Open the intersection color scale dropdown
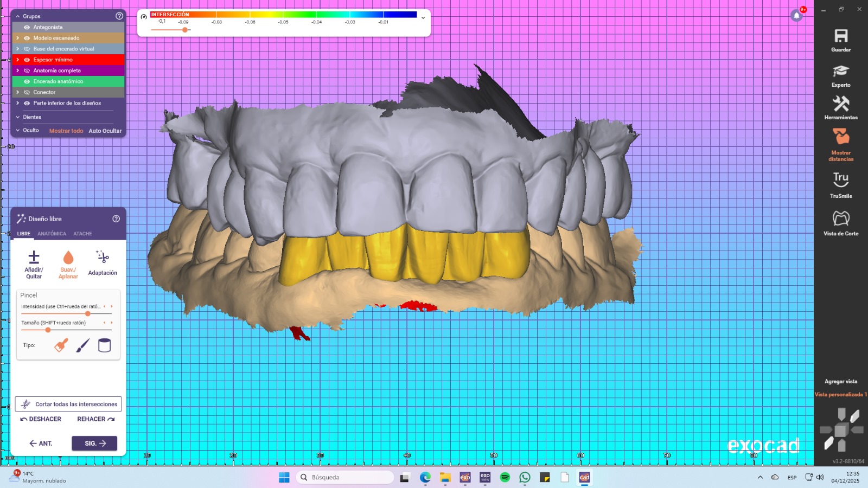 (x=423, y=17)
